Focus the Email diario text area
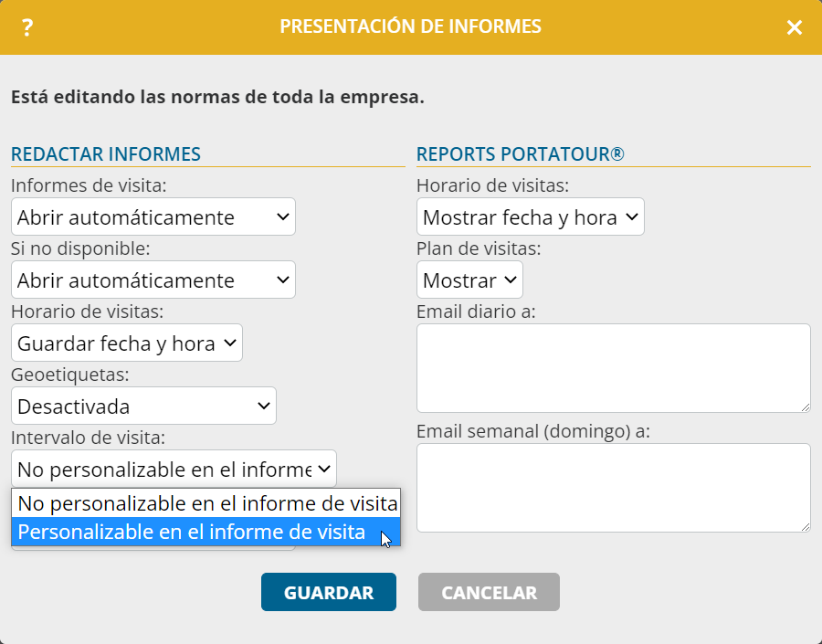 (x=614, y=368)
